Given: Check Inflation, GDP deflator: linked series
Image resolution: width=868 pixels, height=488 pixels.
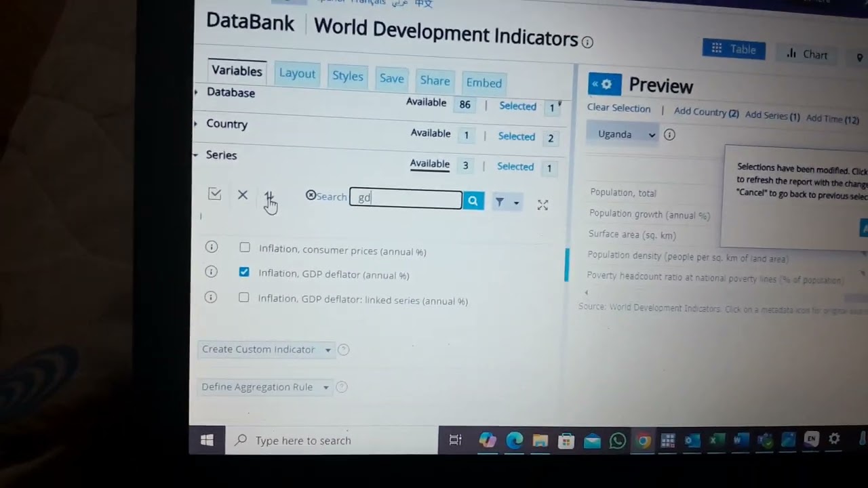Looking at the screenshot, I should (x=244, y=298).
